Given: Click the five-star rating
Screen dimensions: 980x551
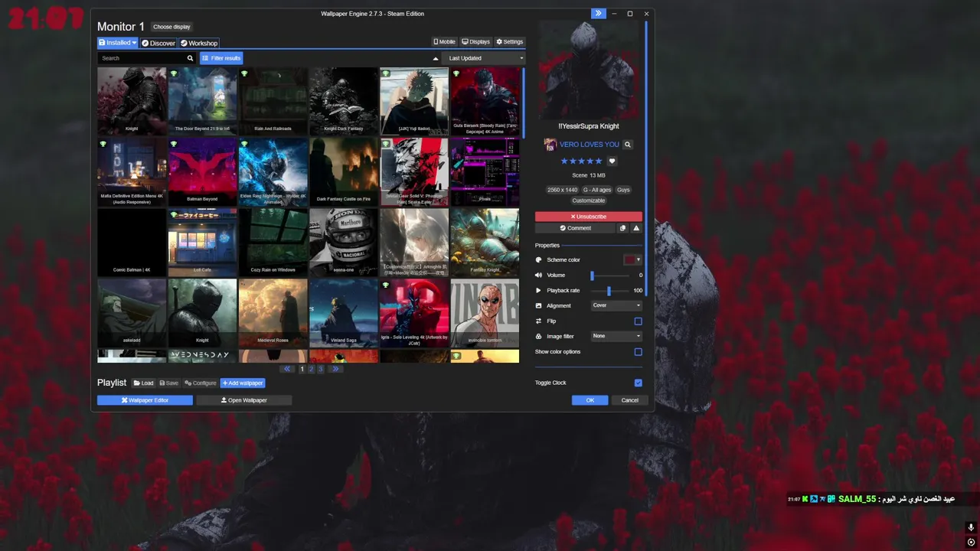Looking at the screenshot, I should 581,161.
